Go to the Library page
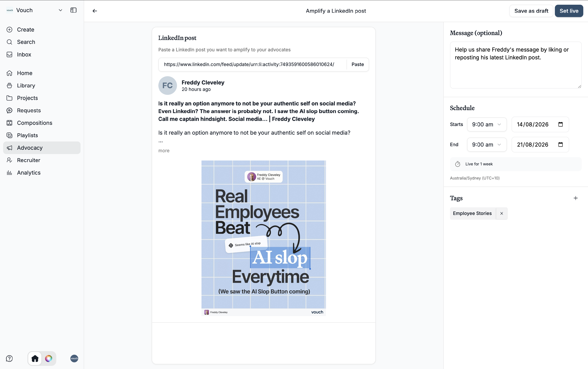This screenshot has width=588, height=369. point(42,85)
